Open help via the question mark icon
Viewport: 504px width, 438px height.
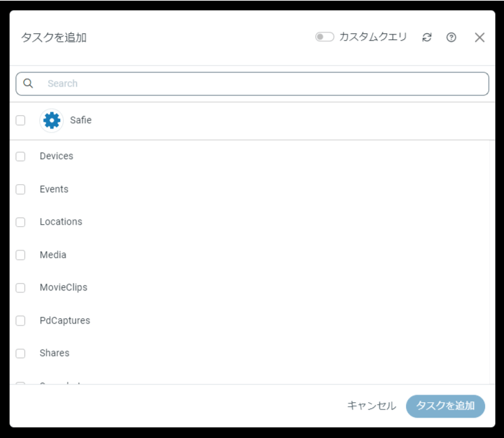pyautogui.click(x=451, y=37)
